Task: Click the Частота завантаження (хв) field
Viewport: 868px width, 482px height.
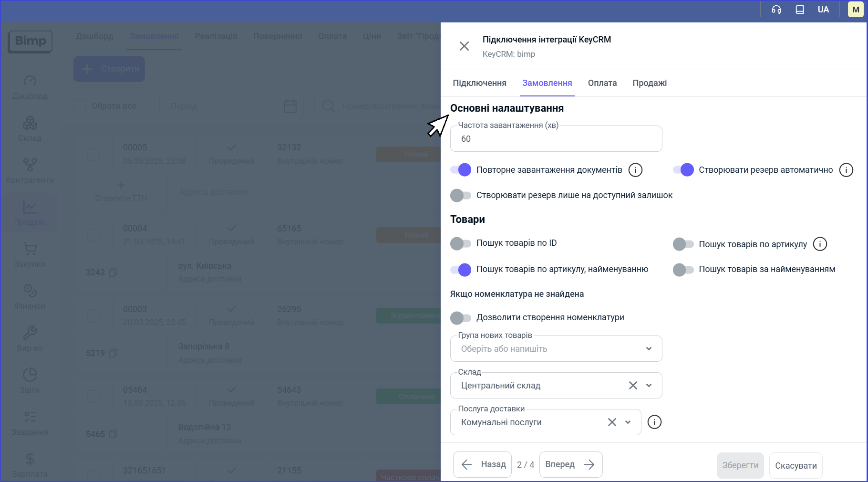Action: (556, 139)
